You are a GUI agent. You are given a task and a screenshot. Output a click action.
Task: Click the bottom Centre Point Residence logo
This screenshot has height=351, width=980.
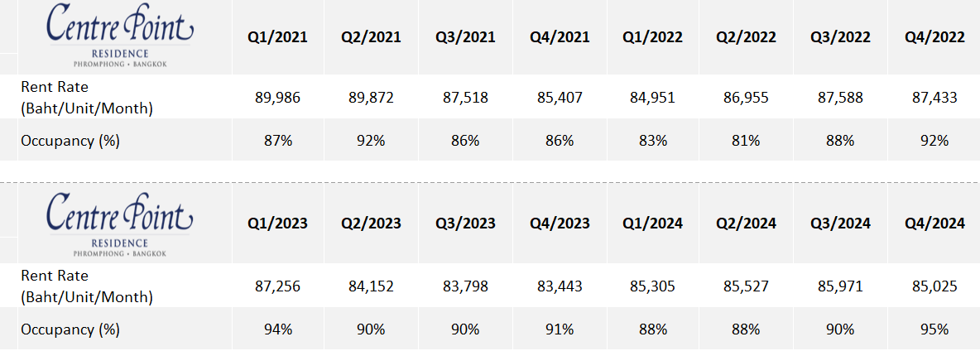point(120,225)
